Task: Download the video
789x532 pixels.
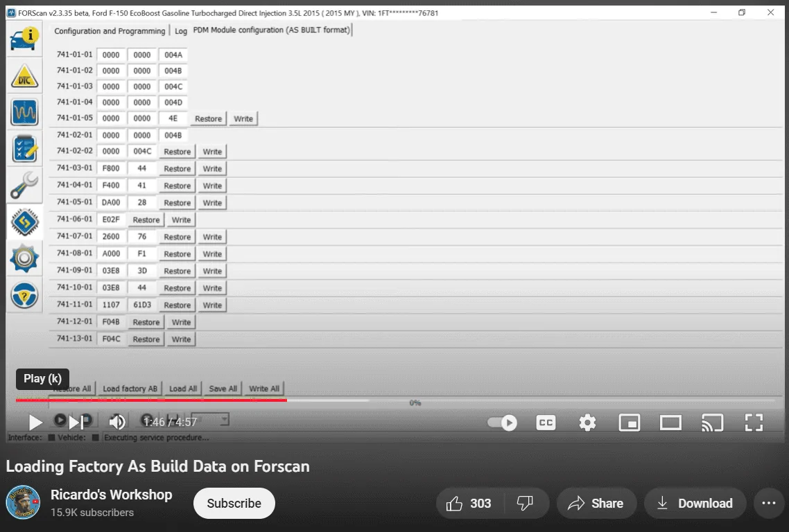Action: point(695,504)
